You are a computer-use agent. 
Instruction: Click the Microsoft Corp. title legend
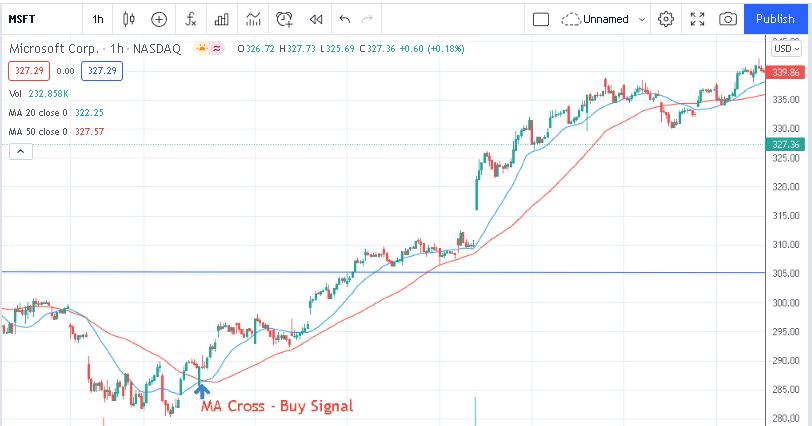[x=54, y=49]
